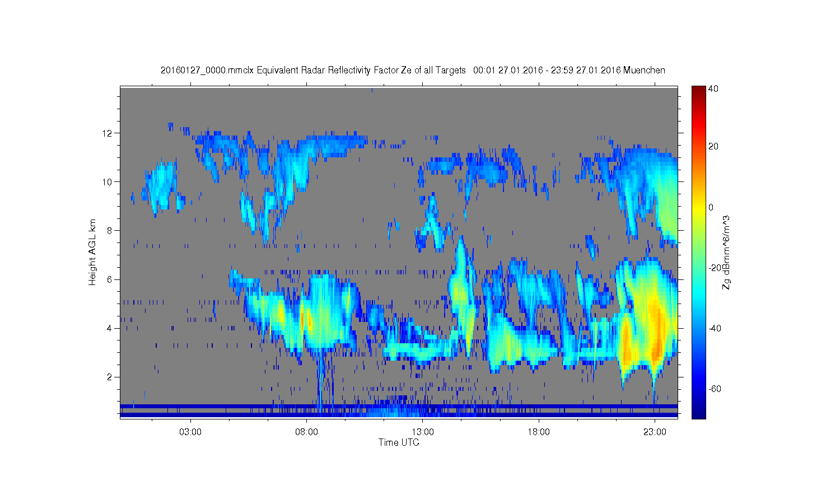Click the height tick label 10

tap(108, 181)
